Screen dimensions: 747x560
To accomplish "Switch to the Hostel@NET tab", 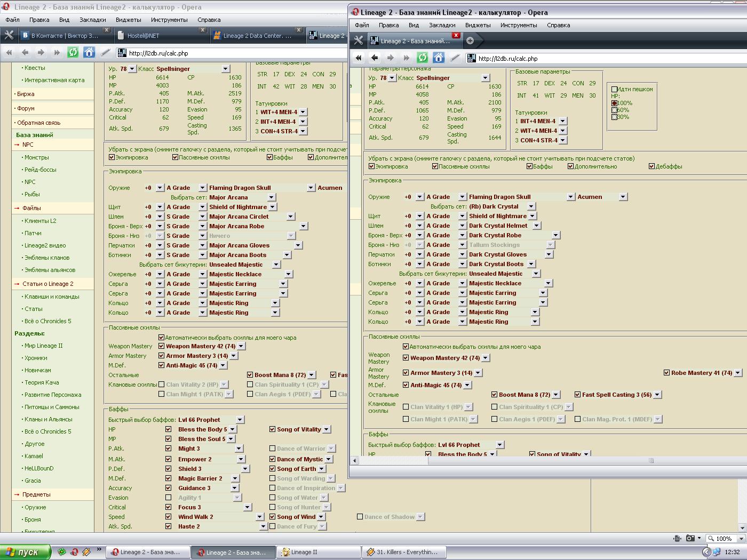I will (x=161, y=36).
